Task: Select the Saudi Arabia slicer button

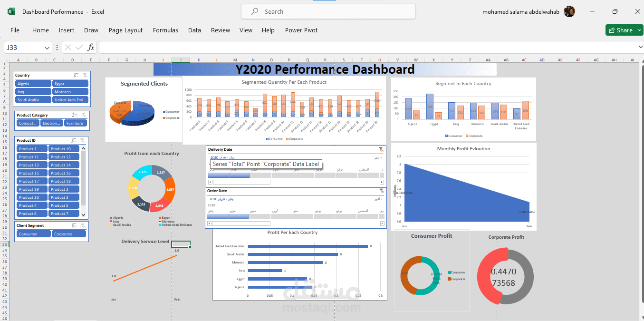Action: click(x=33, y=100)
